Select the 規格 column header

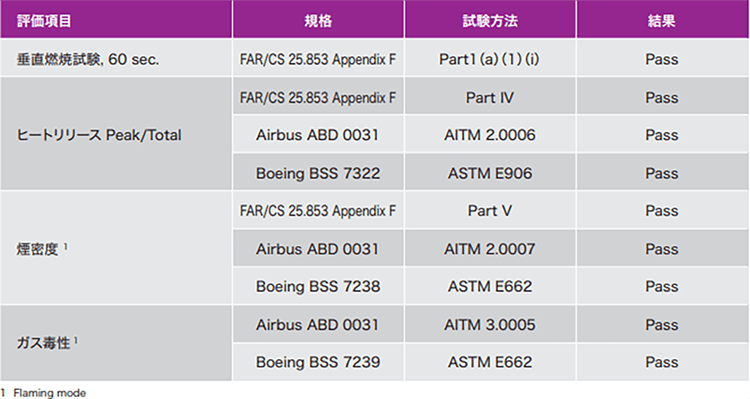(x=319, y=19)
